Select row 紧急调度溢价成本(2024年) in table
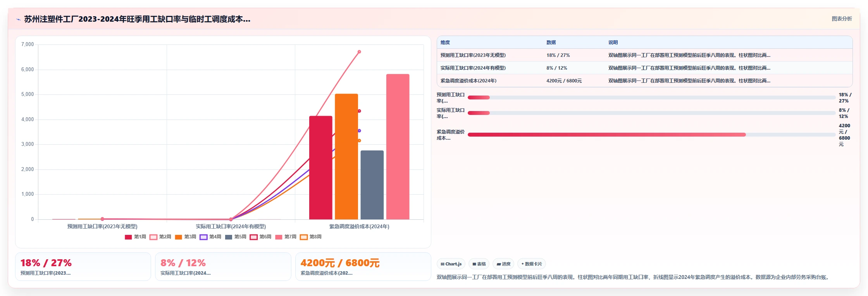 point(644,81)
